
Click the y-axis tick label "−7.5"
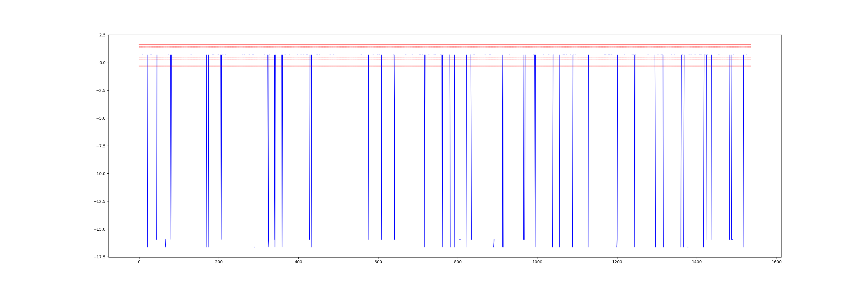click(x=101, y=146)
